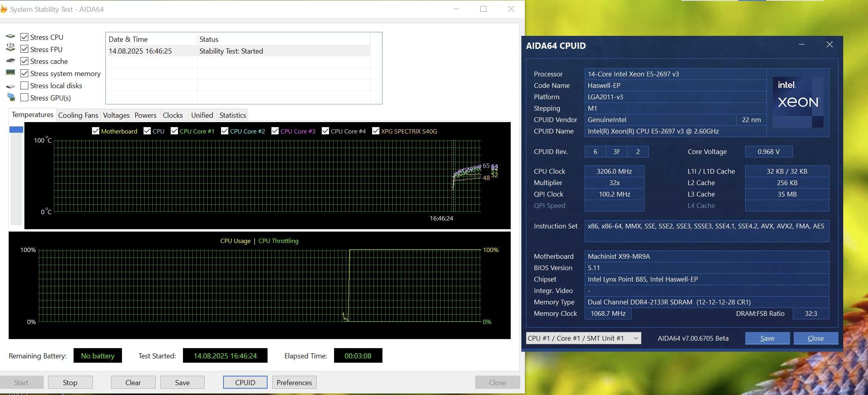Uncheck Stress FPU
Screen dimensions: 868x395
tap(24, 49)
